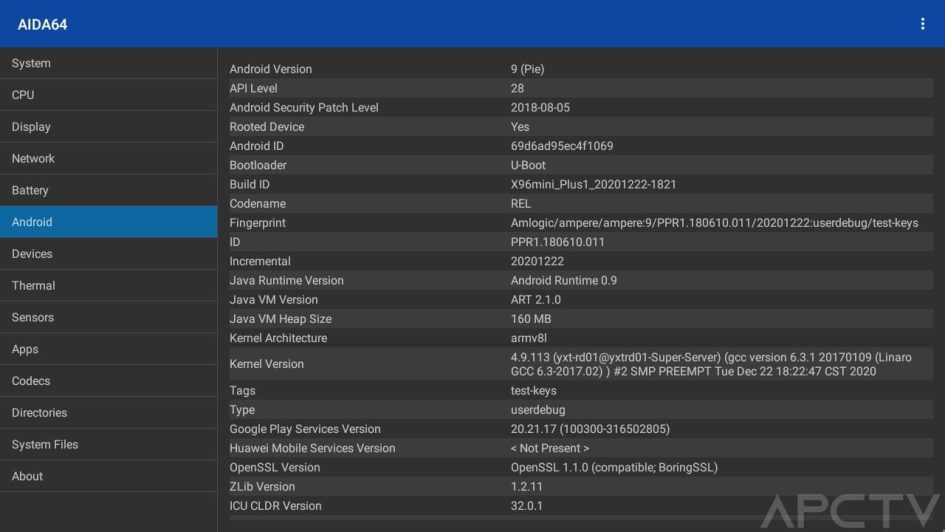Select the Kernel Version row label
945x532 pixels.
tap(266, 365)
